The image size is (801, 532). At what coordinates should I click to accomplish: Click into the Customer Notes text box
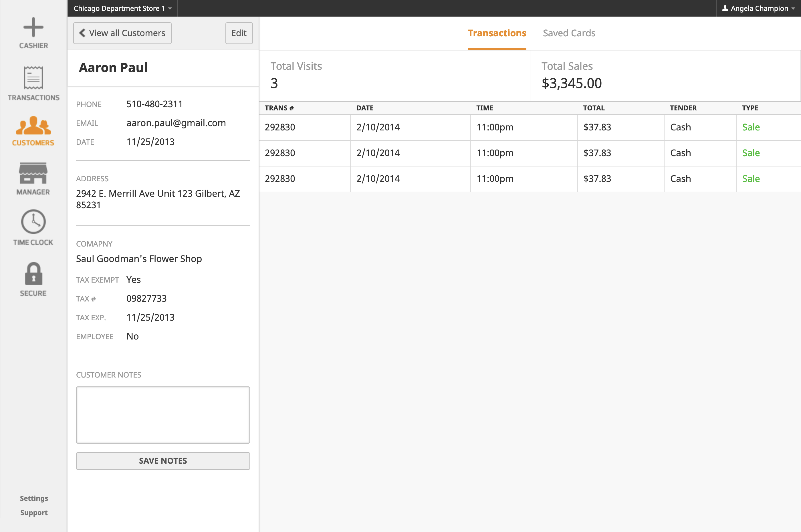163,415
